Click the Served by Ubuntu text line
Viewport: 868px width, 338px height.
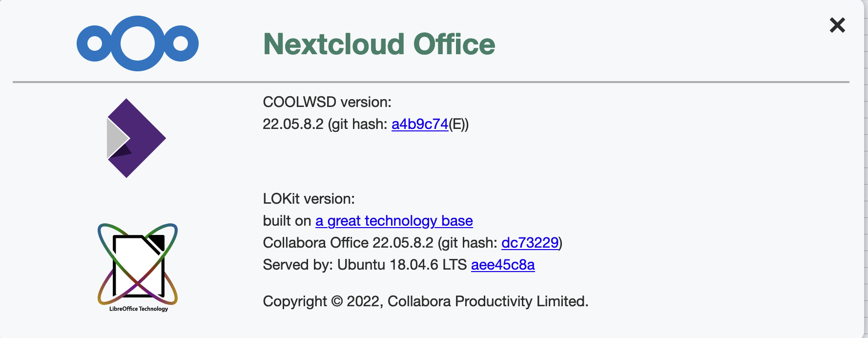(364, 265)
